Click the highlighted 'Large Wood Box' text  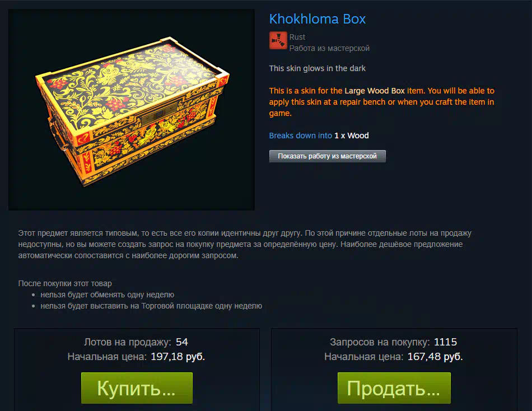375,91
